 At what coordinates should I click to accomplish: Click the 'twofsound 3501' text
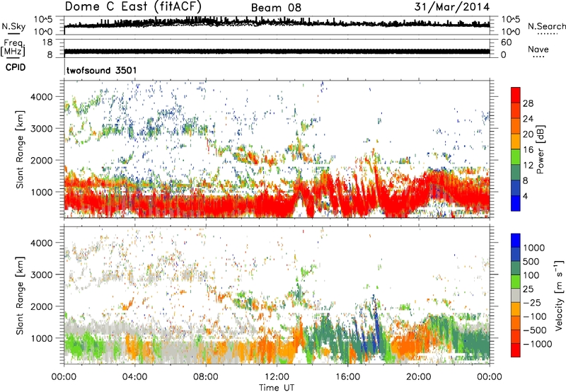pyautogui.click(x=102, y=70)
